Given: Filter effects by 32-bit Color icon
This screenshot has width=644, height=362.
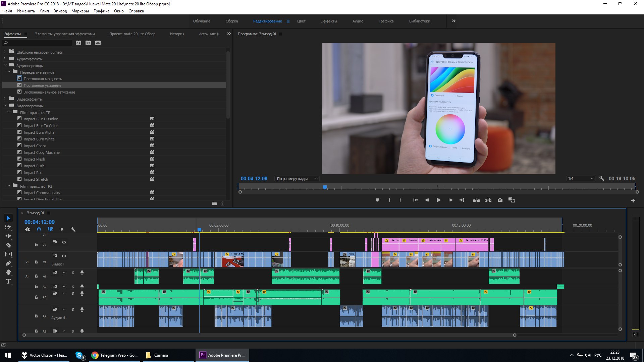Looking at the screenshot, I should [x=88, y=43].
